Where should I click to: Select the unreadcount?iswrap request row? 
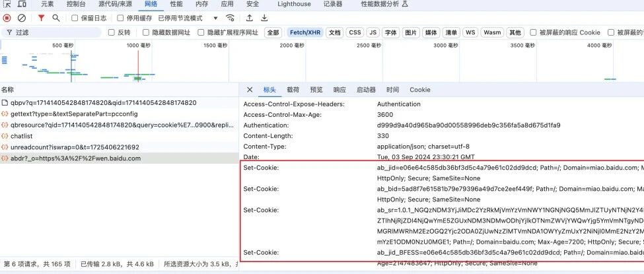(119, 147)
